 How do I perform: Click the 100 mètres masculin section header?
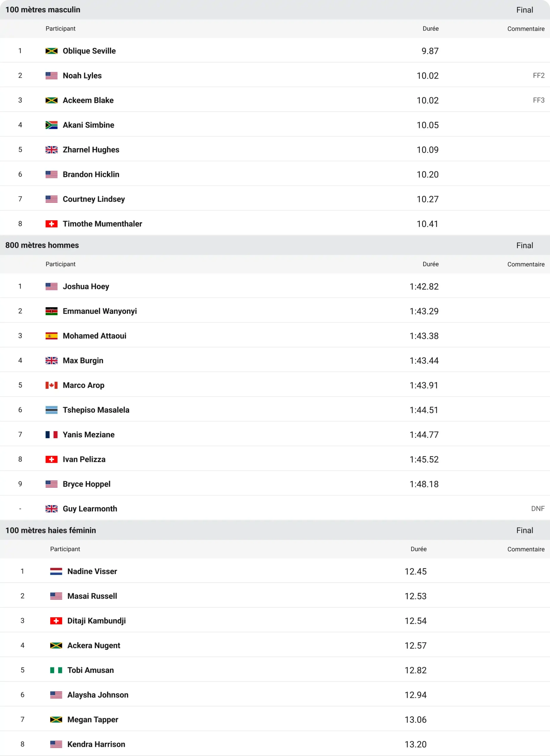[x=275, y=10]
